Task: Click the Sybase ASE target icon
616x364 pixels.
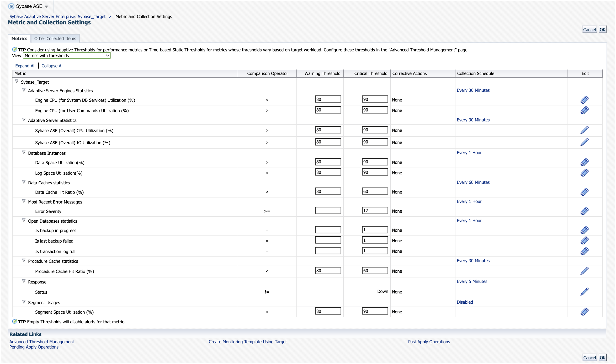Action: (11, 6)
